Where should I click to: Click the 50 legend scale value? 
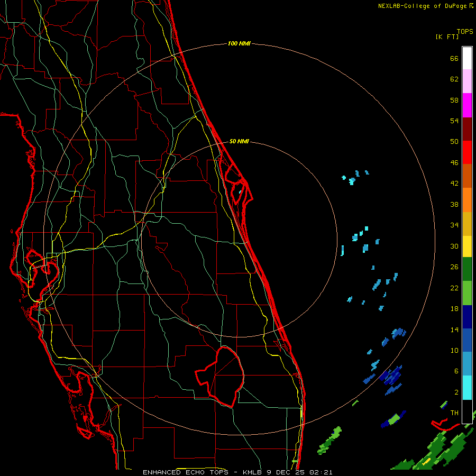[454, 142]
